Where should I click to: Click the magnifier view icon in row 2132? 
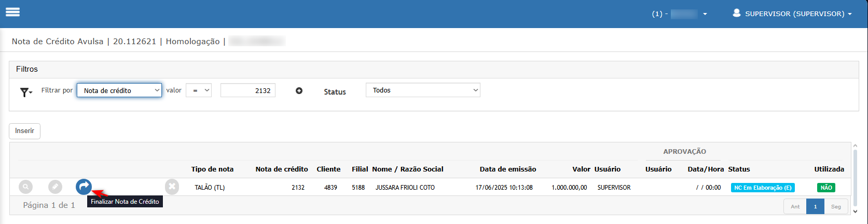pos(25,187)
